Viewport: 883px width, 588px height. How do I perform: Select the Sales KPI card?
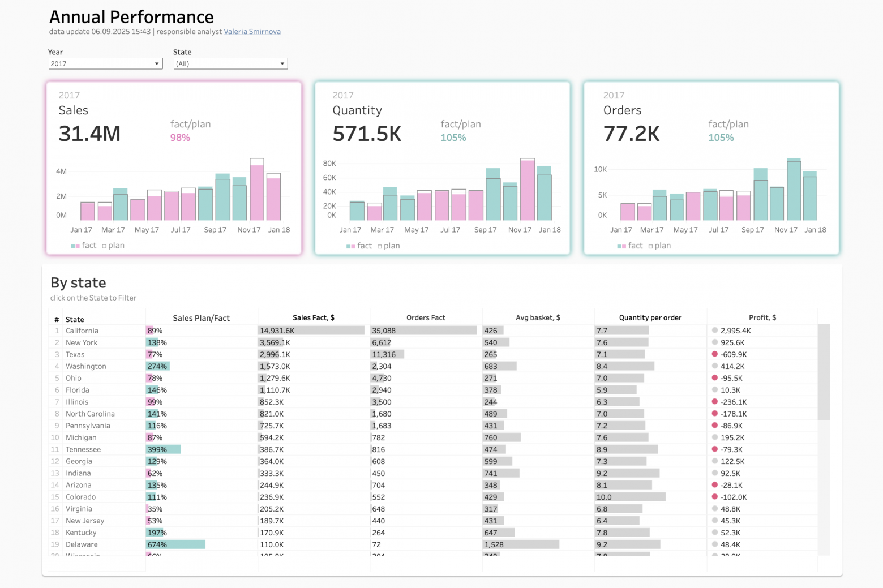click(x=174, y=168)
